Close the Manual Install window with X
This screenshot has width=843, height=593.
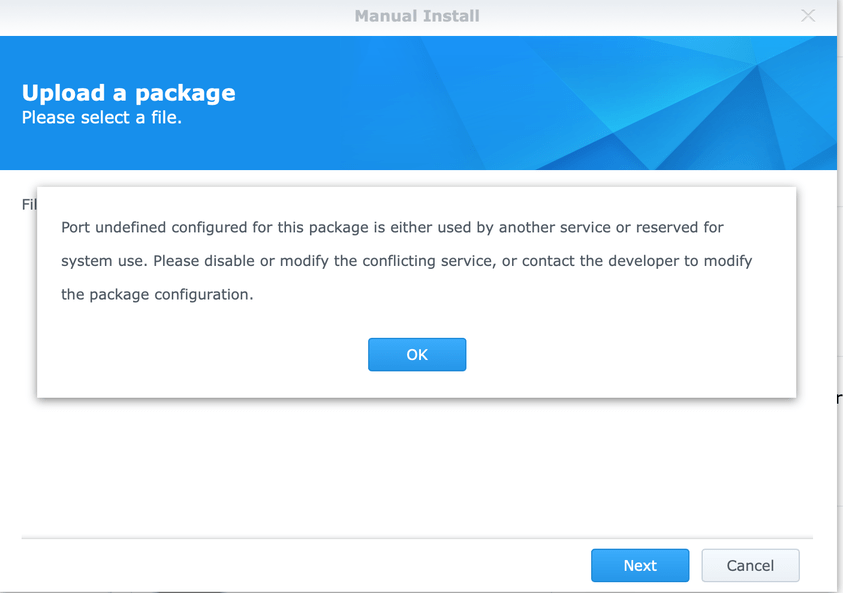[808, 15]
